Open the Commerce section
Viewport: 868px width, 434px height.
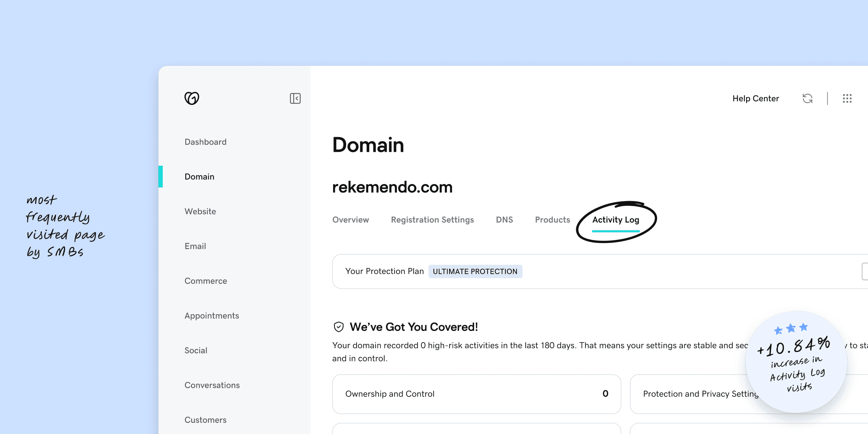click(205, 281)
